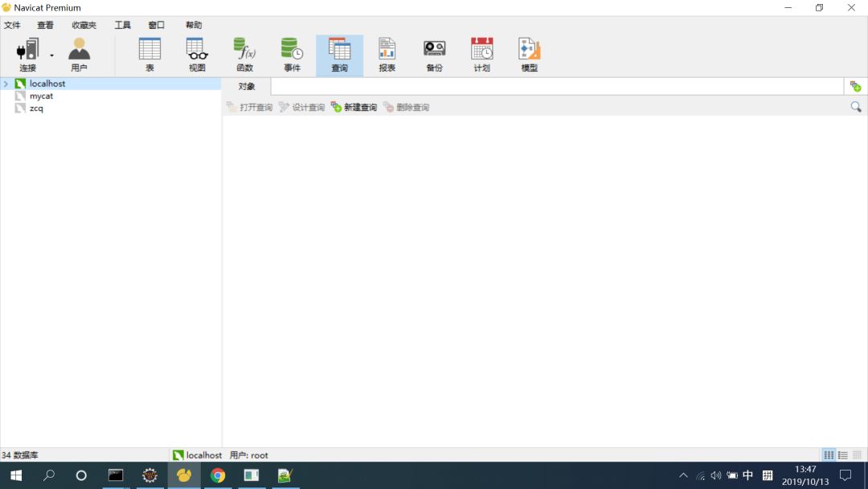
Task: Select the mycat connection
Action: [x=41, y=96]
